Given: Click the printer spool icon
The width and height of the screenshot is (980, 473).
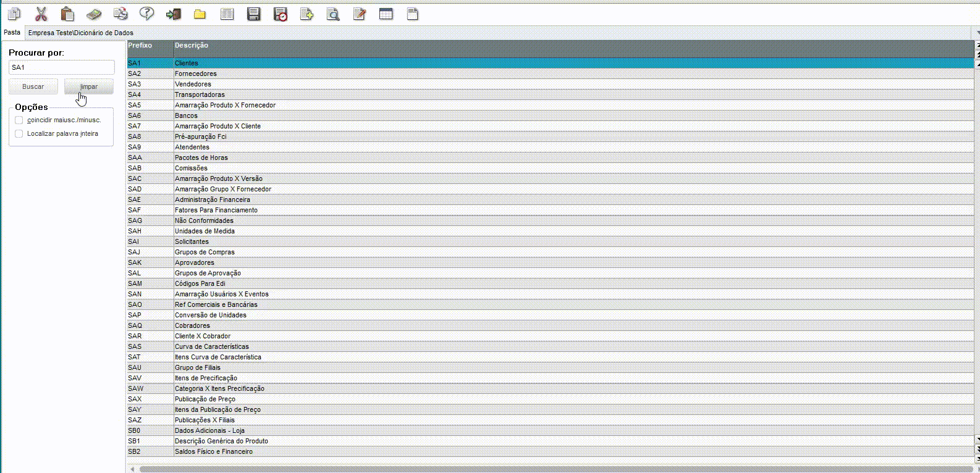Looking at the screenshot, I should pos(120,14).
